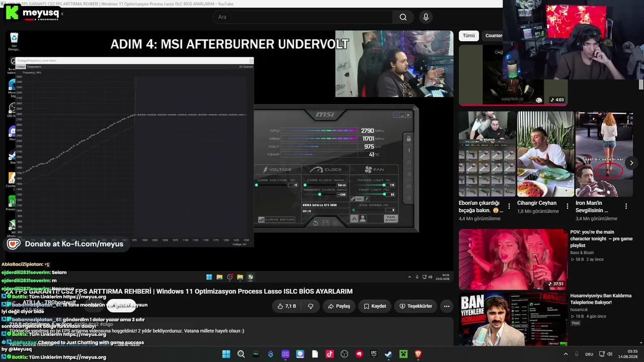
Task: Click the Kaydet save button
Action: click(x=375, y=306)
